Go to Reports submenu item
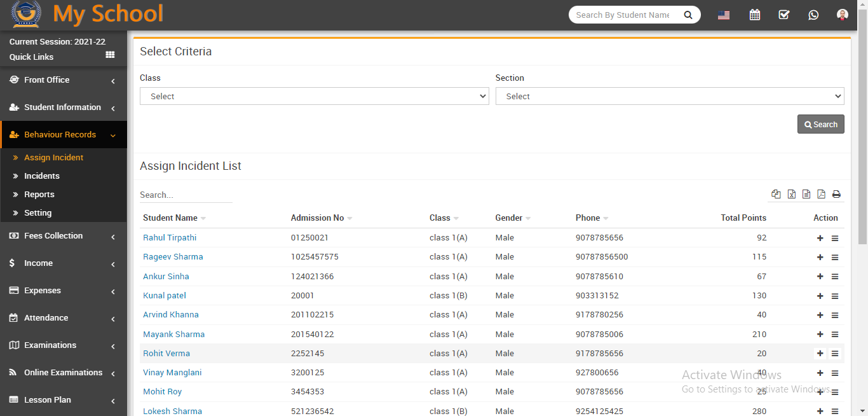The width and height of the screenshot is (868, 416). pyautogui.click(x=39, y=195)
